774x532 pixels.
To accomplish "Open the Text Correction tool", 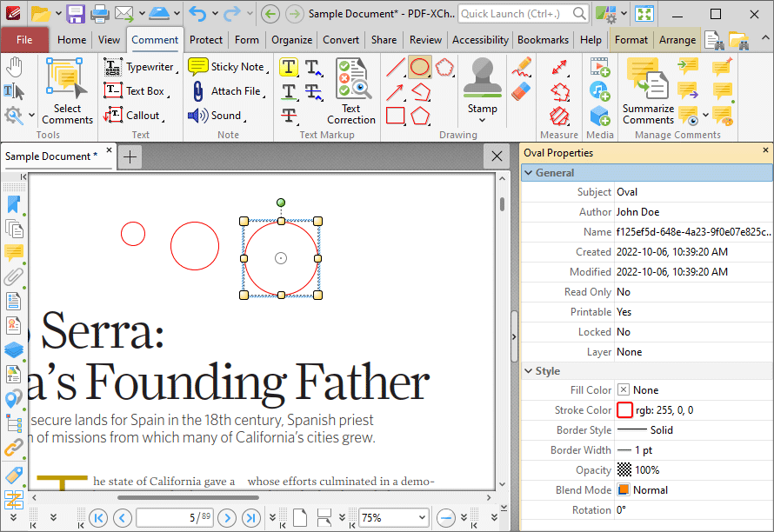I will coord(351,90).
